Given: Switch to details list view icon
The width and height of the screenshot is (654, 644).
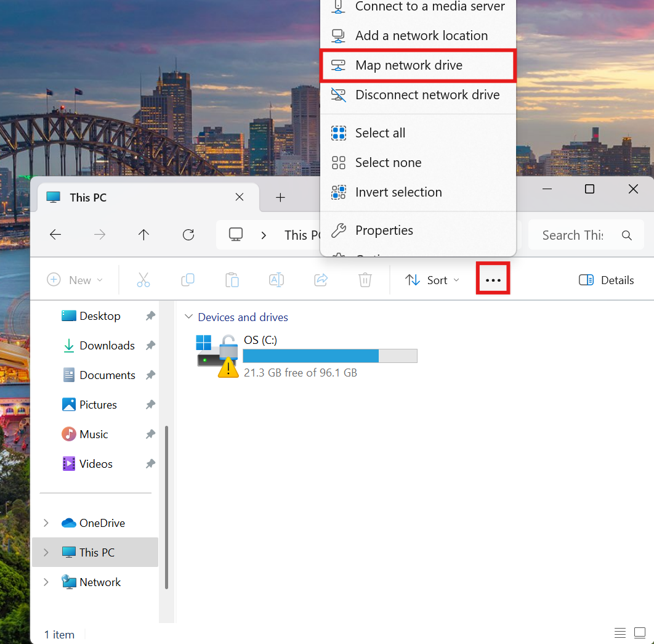Looking at the screenshot, I should 620,633.
